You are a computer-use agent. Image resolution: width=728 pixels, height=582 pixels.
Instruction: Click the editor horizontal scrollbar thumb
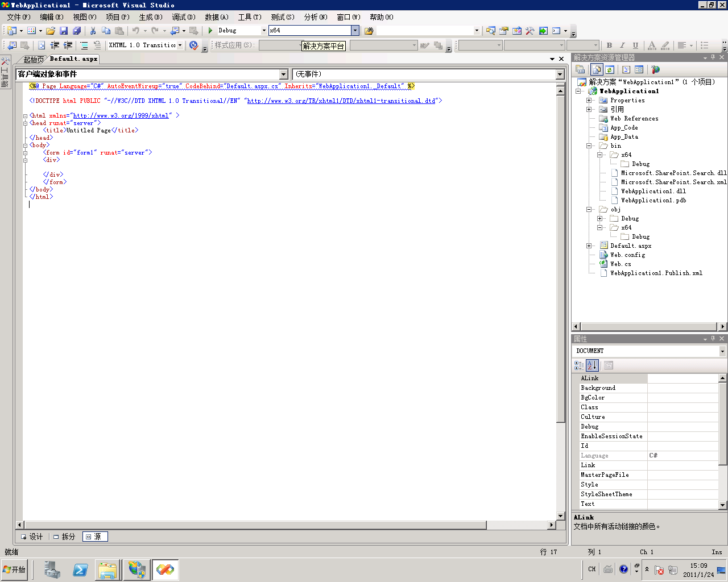pyautogui.click(x=255, y=525)
